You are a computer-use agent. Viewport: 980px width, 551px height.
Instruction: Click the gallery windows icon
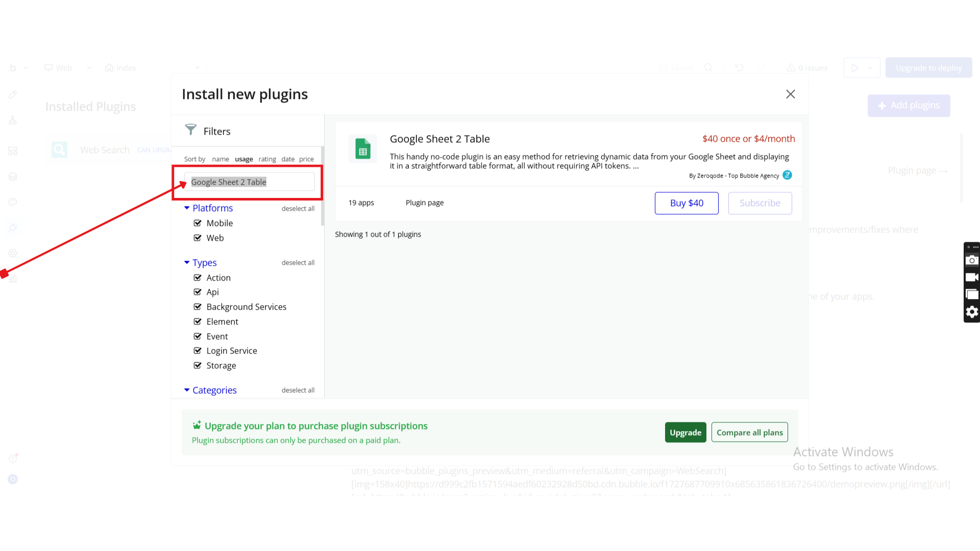pyautogui.click(x=972, y=294)
